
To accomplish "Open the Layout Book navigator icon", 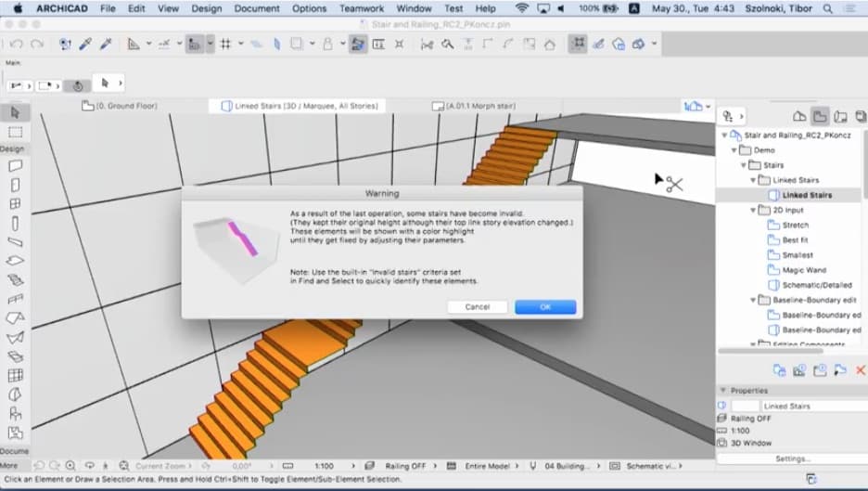I will 840,116.
